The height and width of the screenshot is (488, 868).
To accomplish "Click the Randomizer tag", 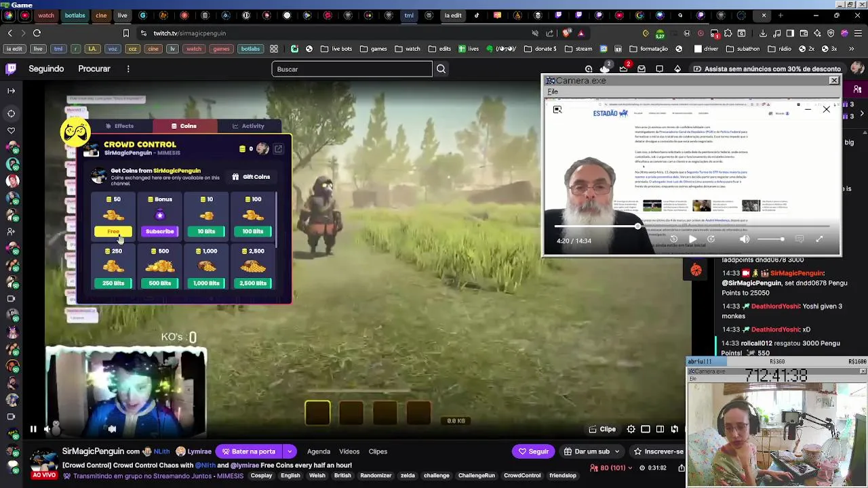I will tap(376, 476).
